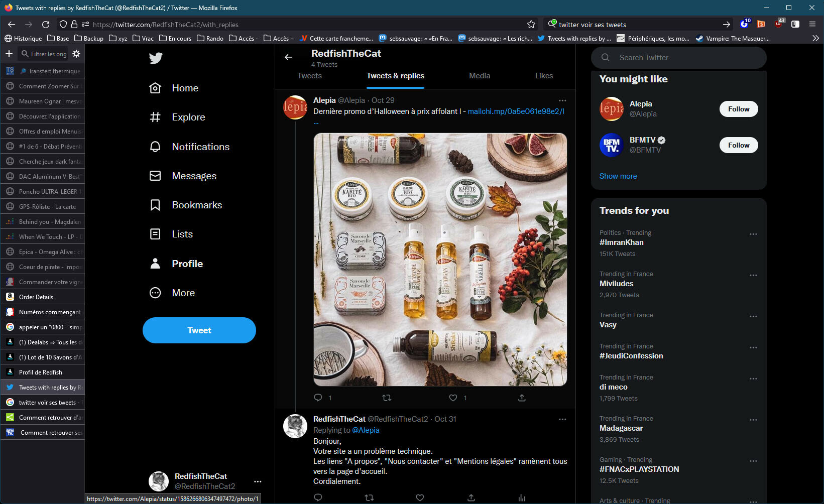Open options for the Madagascar trend
Screen dimensions: 824x504
click(753, 420)
